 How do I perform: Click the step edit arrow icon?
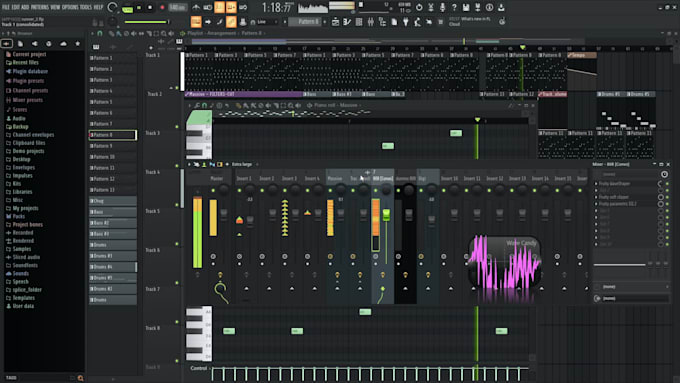[x=208, y=22]
